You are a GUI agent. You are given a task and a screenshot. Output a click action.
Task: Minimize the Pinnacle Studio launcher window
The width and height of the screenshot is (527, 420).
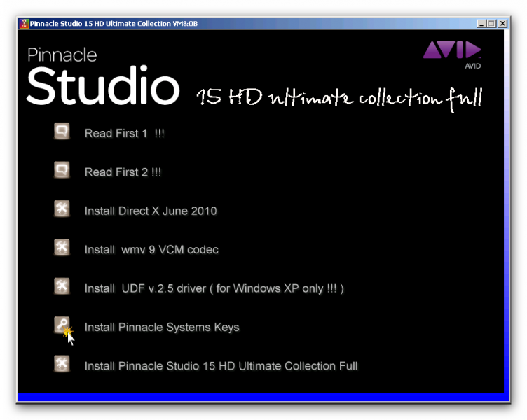coord(481,24)
